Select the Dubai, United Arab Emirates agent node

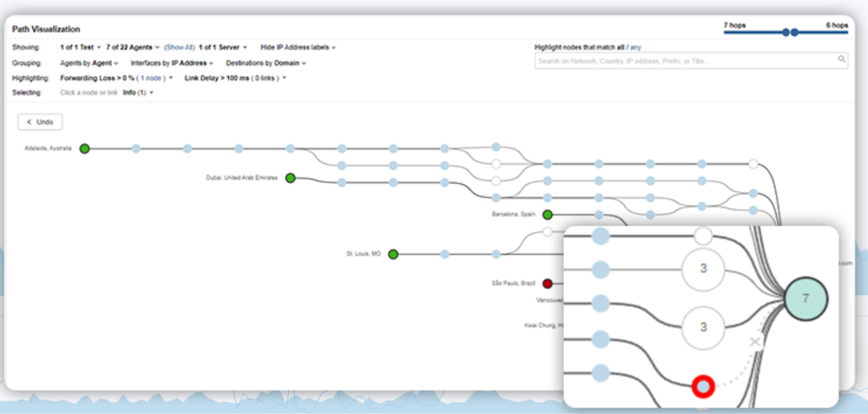290,178
